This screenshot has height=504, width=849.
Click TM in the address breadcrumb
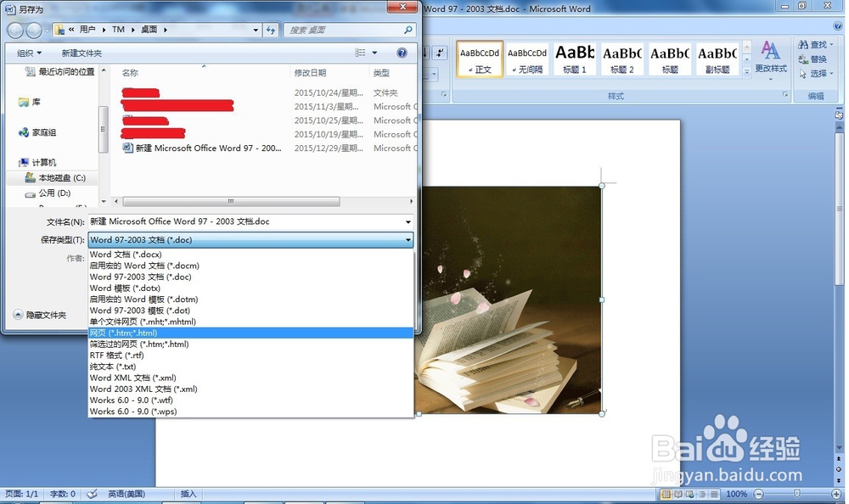(118, 30)
